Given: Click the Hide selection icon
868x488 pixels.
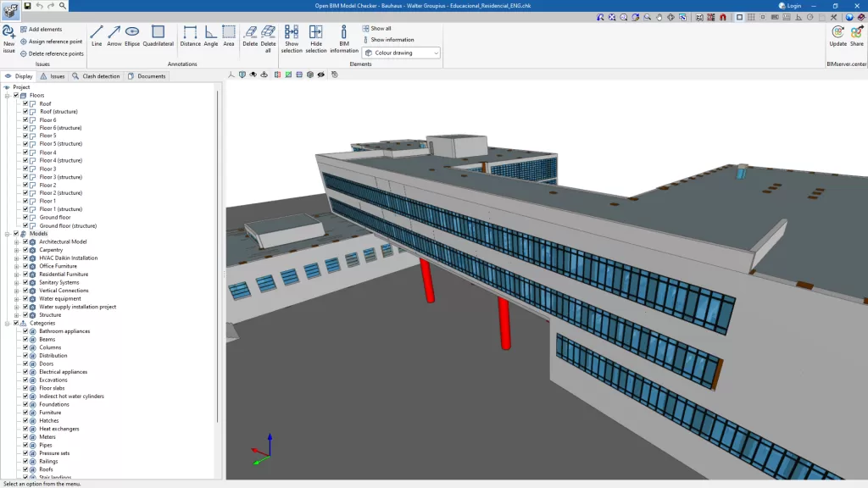Looking at the screenshot, I should pos(315,39).
